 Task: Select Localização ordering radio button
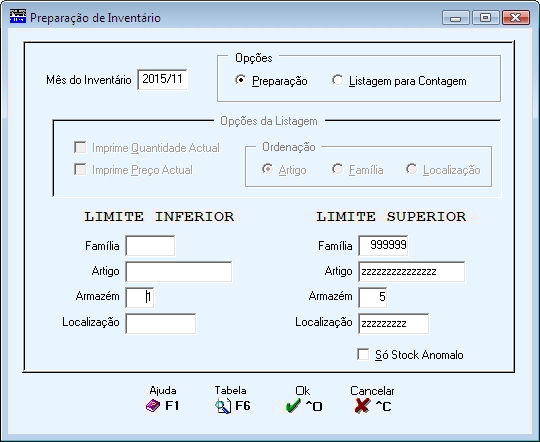coord(412,169)
